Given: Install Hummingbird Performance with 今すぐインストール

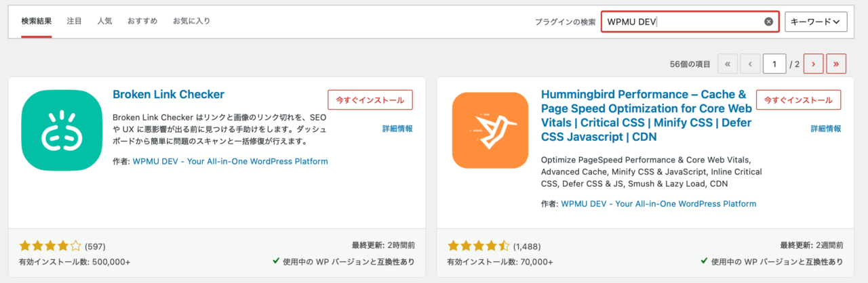Looking at the screenshot, I should pyautogui.click(x=799, y=100).
